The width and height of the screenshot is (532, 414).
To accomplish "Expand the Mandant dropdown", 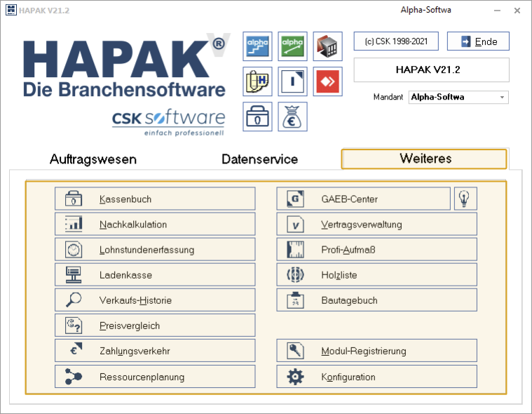I will [502, 98].
